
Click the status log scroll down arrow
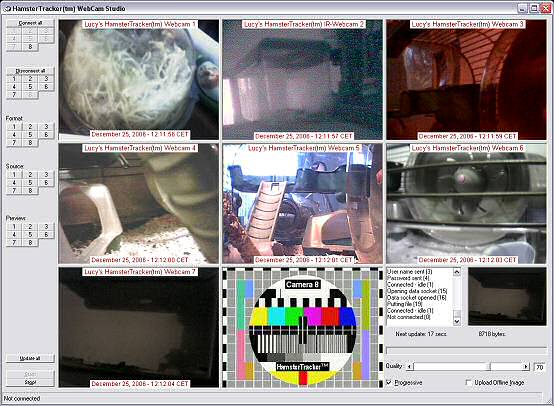(456, 322)
